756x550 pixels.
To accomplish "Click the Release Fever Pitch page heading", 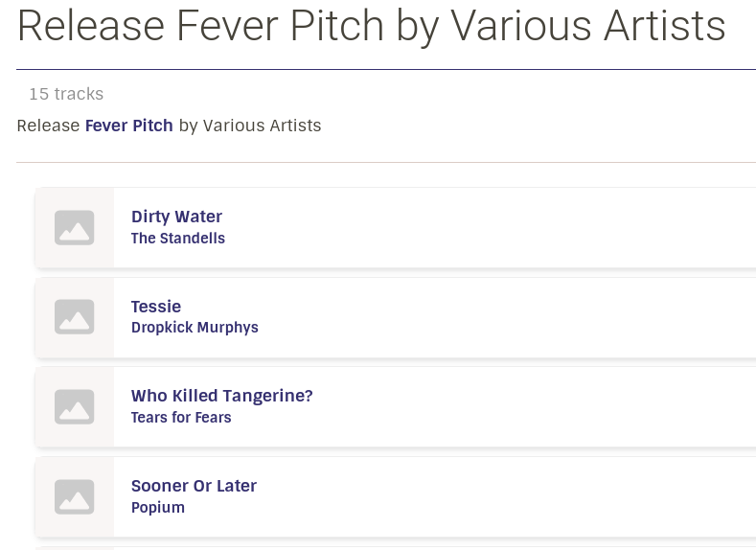I will [x=371, y=26].
